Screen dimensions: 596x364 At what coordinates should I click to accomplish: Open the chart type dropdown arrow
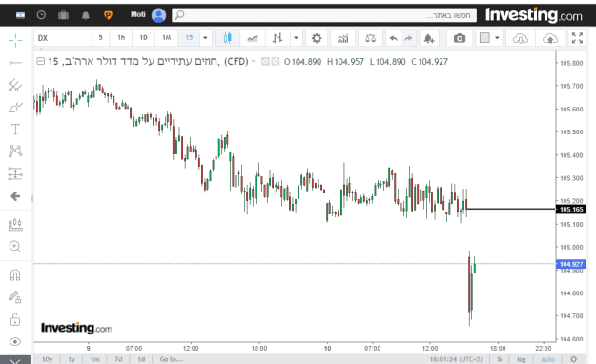tap(296, 38)
